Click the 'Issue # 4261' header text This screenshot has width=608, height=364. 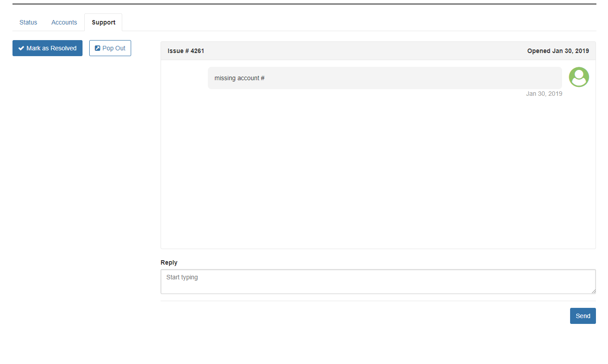point(186,51)
